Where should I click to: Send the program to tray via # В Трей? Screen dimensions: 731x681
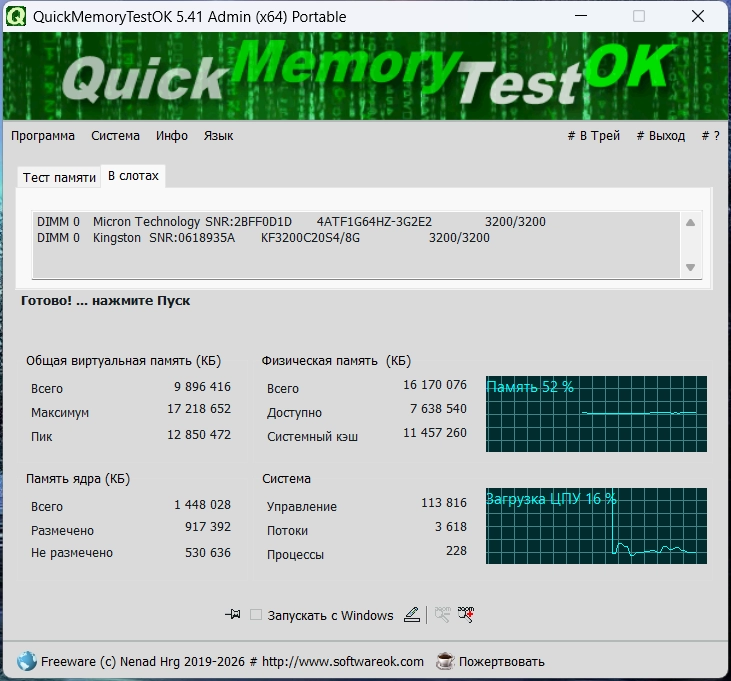[x=593, y=136]
